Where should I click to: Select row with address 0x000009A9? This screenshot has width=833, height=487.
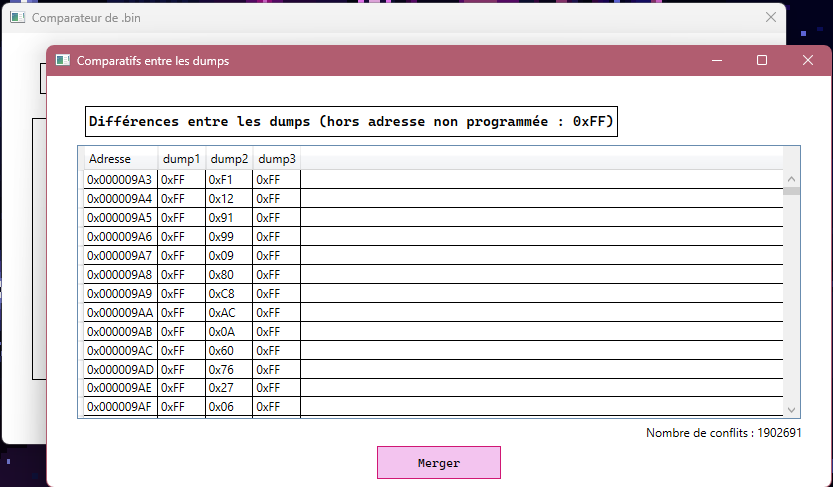pyautogui.click(x=433, y=294)
